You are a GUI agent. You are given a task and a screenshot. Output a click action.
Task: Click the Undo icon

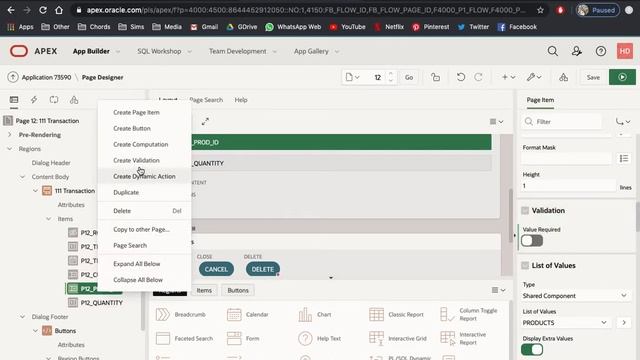[461, 77]
